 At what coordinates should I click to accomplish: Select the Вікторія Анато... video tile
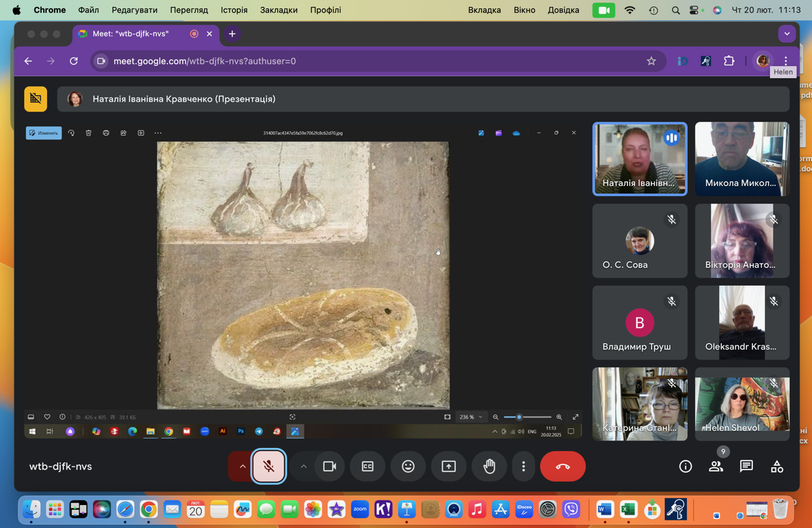pyautogui.click(x=742, y=241)
